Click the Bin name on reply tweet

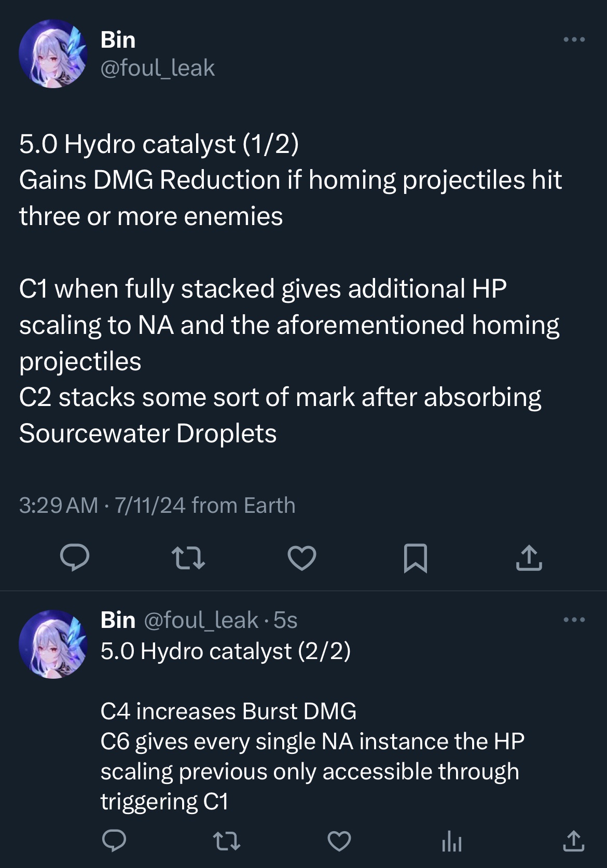pos(118,620)
